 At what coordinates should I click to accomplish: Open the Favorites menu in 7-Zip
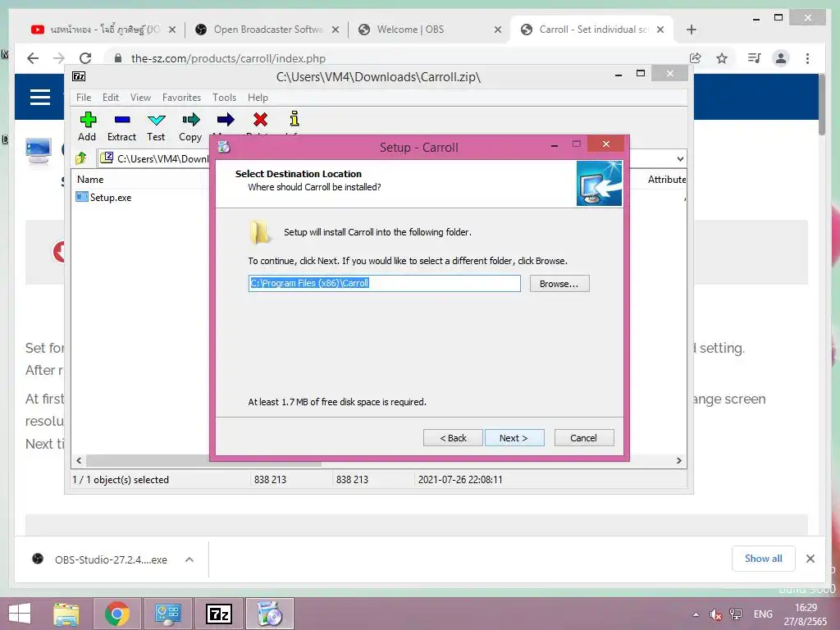181,98
